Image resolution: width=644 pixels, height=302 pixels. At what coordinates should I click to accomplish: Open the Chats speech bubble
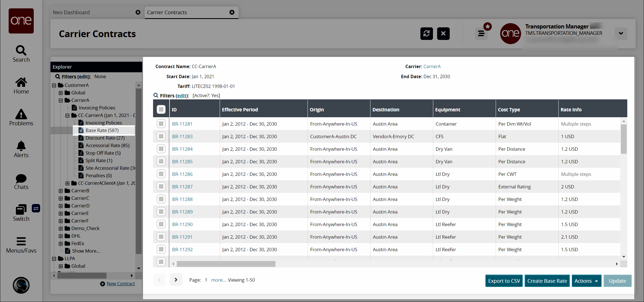21,181
